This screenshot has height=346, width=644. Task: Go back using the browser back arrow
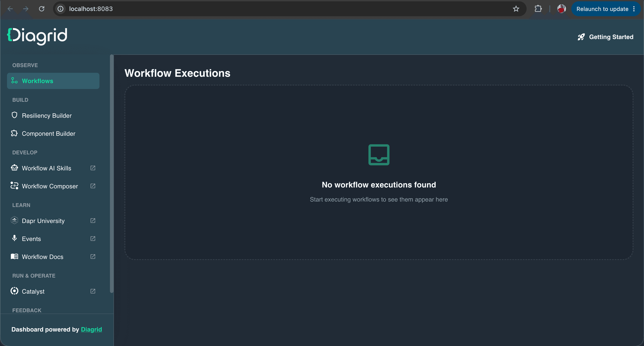[10, 9]
